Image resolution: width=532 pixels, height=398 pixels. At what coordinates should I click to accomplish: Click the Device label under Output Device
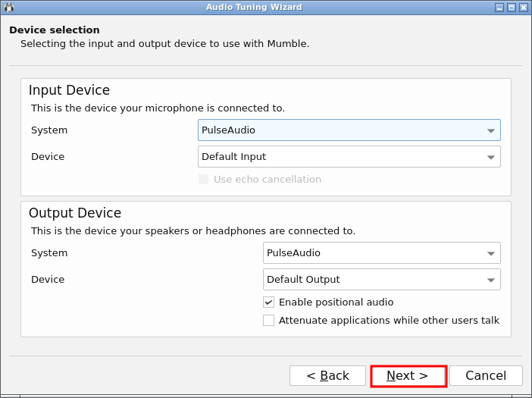48,280
